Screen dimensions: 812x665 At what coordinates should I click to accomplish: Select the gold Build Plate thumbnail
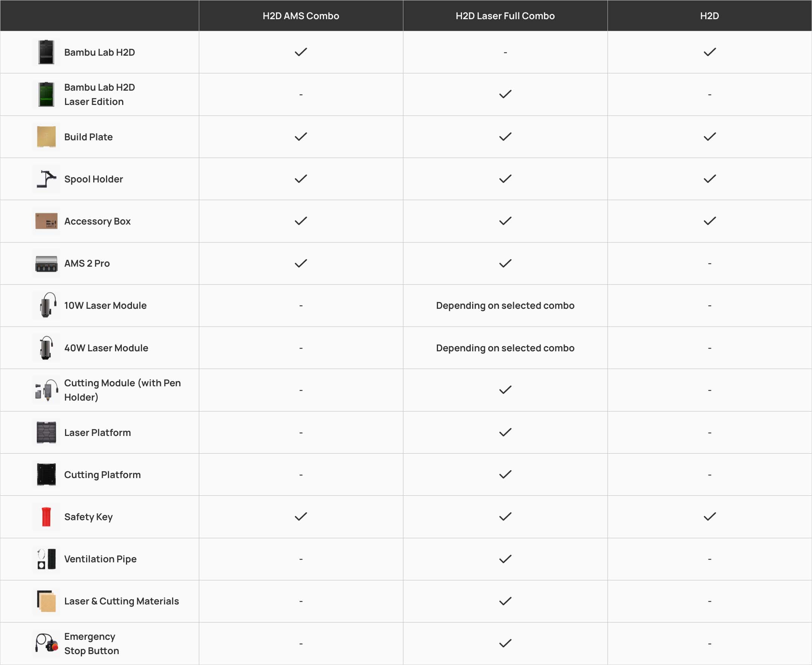point(46,137)
